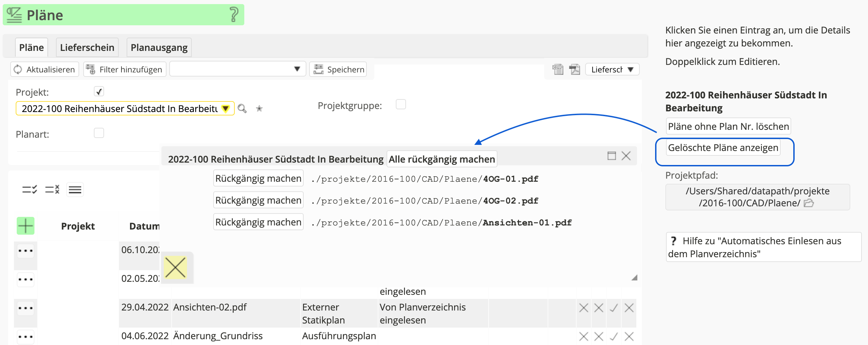The width and height of the screenshot is (868, 345).
Task: Click the PDF export icon in toolbar
Action: click(575, 69)
